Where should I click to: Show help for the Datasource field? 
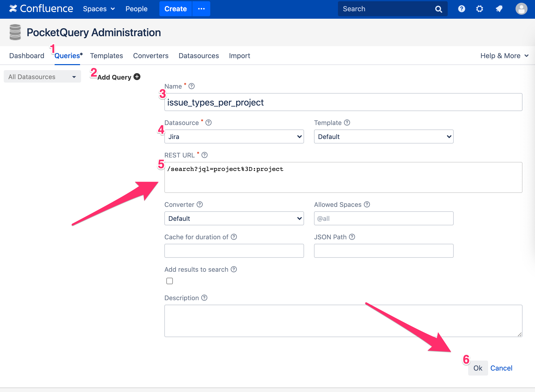point(209,123)
